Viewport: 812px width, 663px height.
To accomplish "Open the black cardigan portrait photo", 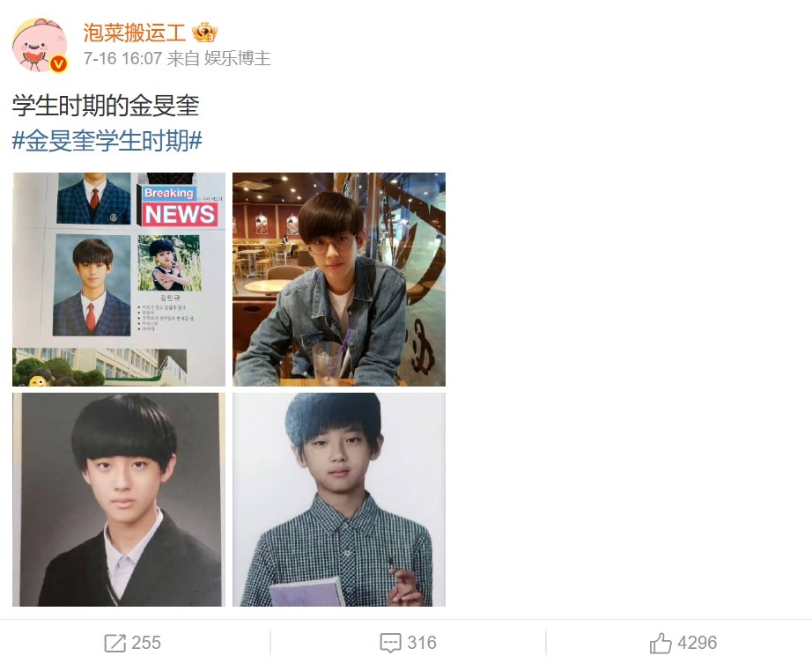I will click(119, 499).
